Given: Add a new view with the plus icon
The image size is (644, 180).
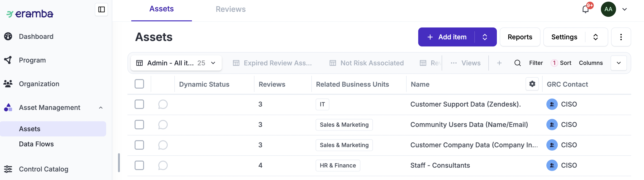Looking at the screenshot, I should tap(499, 63).
